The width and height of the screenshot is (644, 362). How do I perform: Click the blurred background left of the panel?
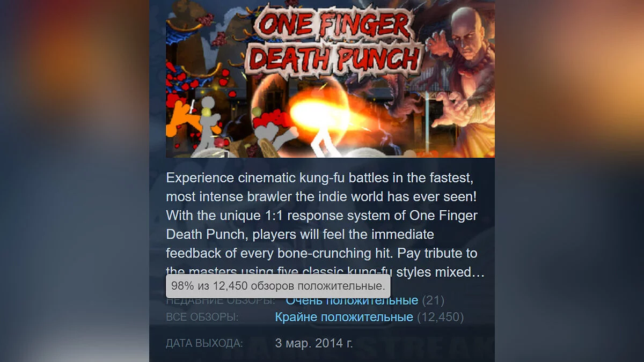(75, 181)
